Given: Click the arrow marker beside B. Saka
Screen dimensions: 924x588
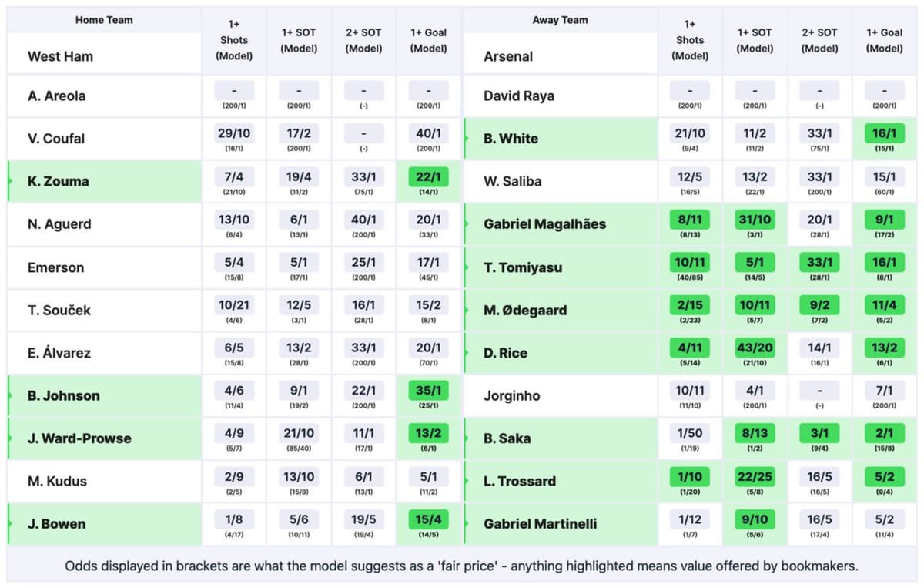Looking at the screenshot, I should 467,438.
